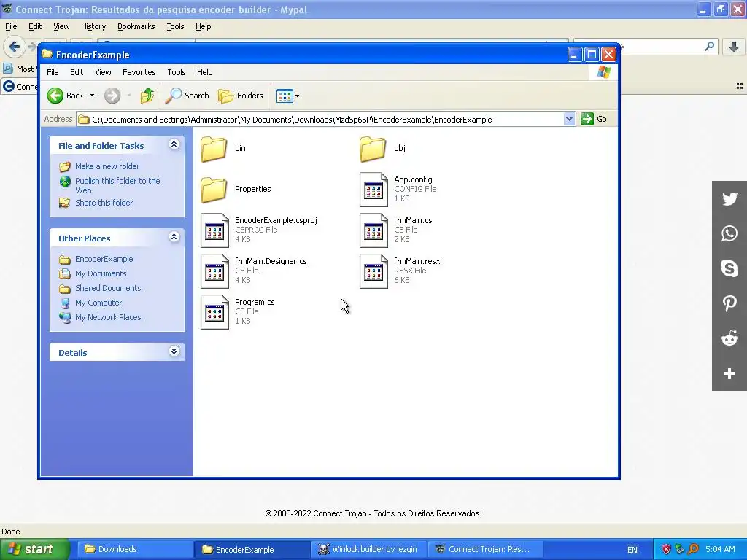Click the Go button beside address
747x560 pixels.
pyautogui.click(x=594, y=119)
